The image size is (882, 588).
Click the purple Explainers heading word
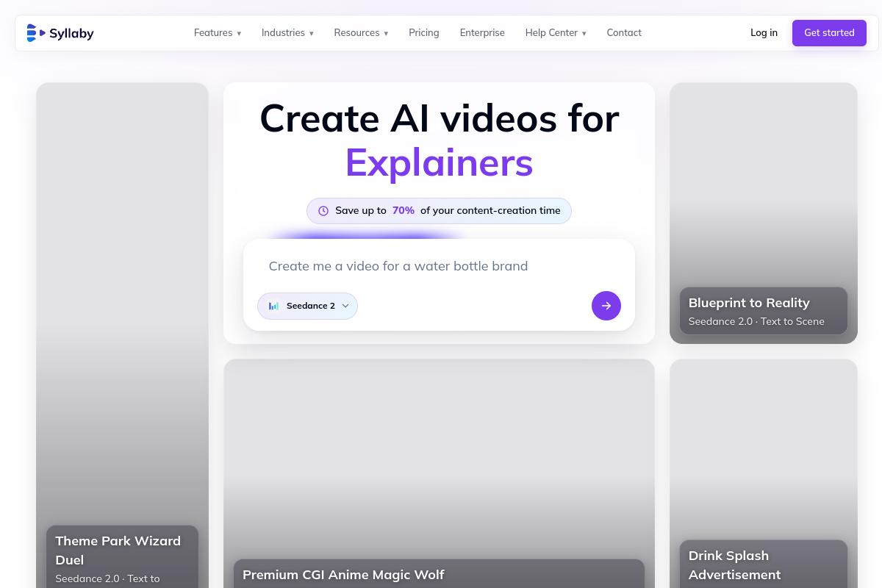[439, 162]
